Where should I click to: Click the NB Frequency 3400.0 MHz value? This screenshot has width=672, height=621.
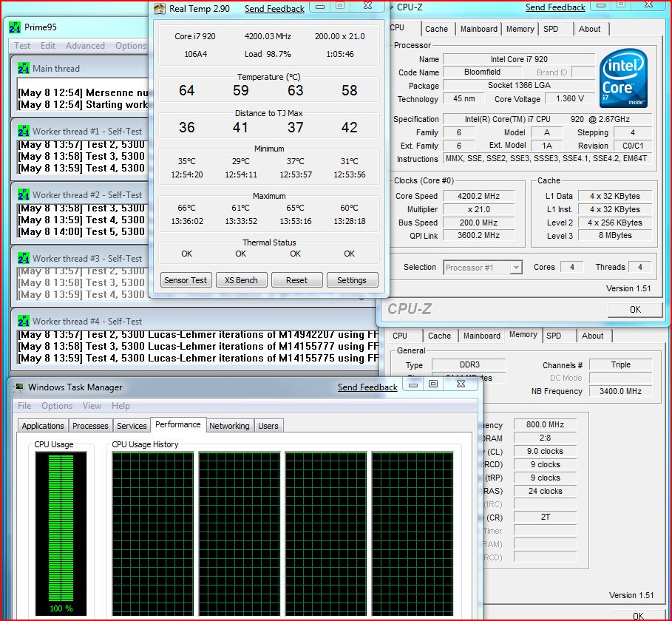pyautogui.click(x=620, y=391)
